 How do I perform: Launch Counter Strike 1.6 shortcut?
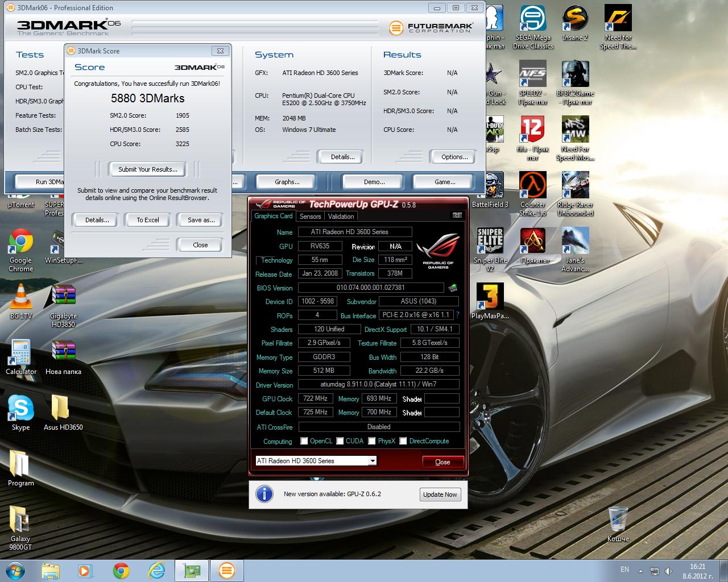[x=533, y=194]
